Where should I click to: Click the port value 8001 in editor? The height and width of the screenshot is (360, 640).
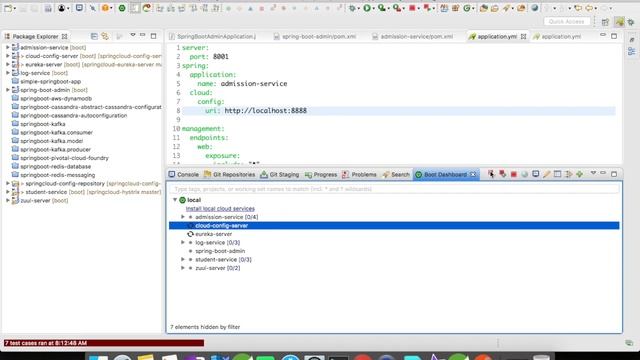[x=221, y=57]
